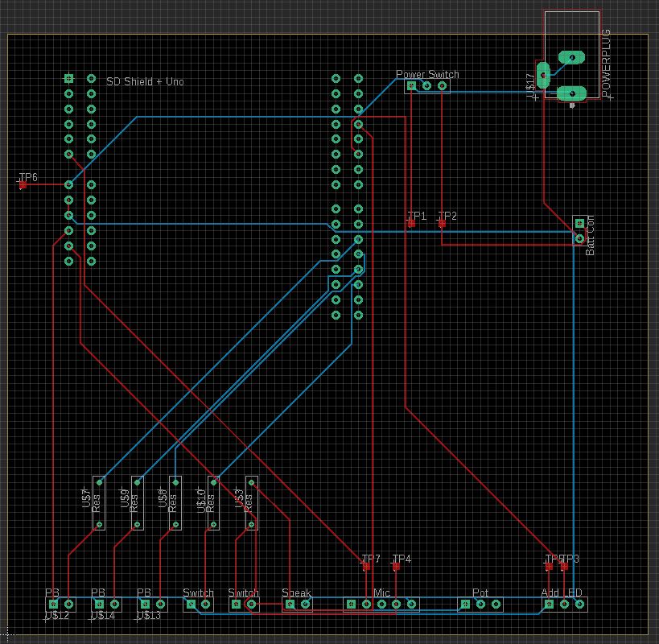Select the top pad of resistor U$7
Viewport: 659px width, 644px height.
pyautogui.click(x=99, y=482)
